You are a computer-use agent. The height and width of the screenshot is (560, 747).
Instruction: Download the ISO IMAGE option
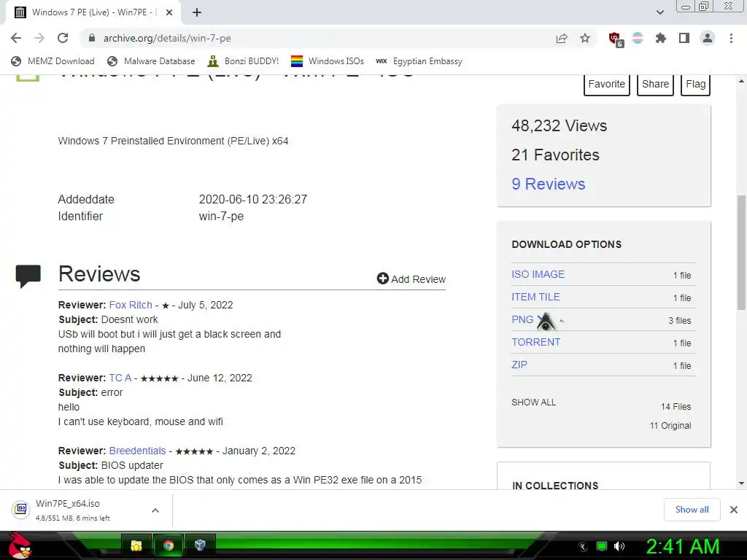[538, 274]
